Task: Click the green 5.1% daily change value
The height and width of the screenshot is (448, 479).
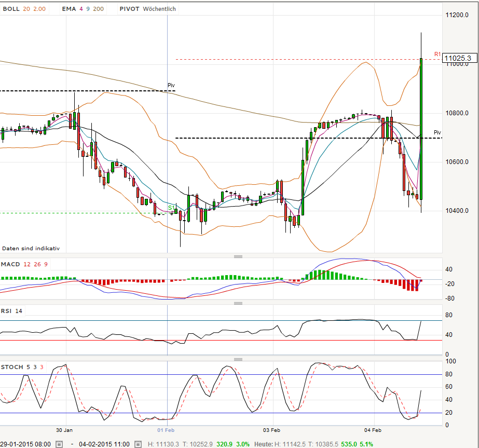Action: pos(366,444)
